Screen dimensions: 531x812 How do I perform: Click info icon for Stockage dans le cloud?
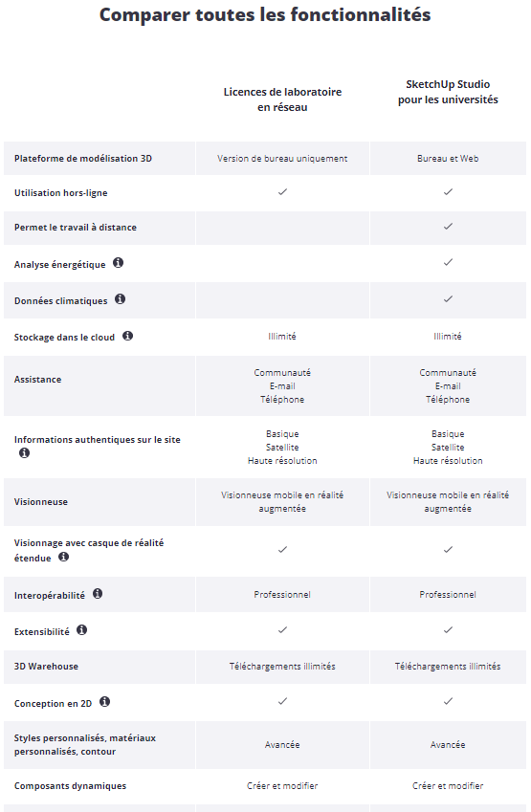pyautogui.click(x=127, y=336)
